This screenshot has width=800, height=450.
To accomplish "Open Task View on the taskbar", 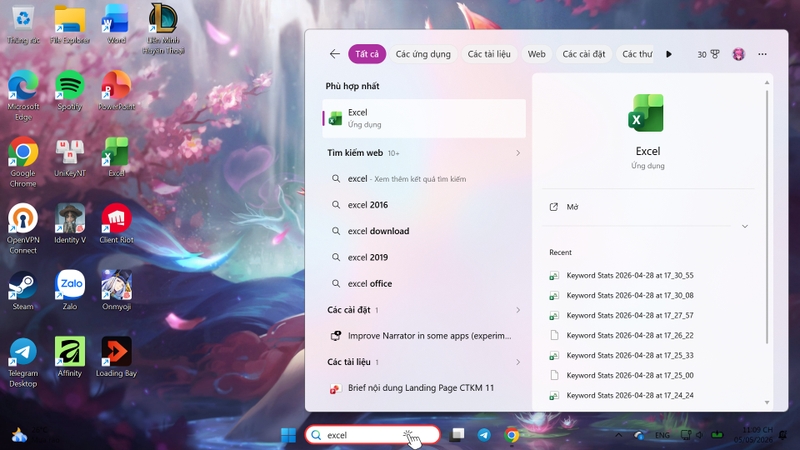I will 457,435.
